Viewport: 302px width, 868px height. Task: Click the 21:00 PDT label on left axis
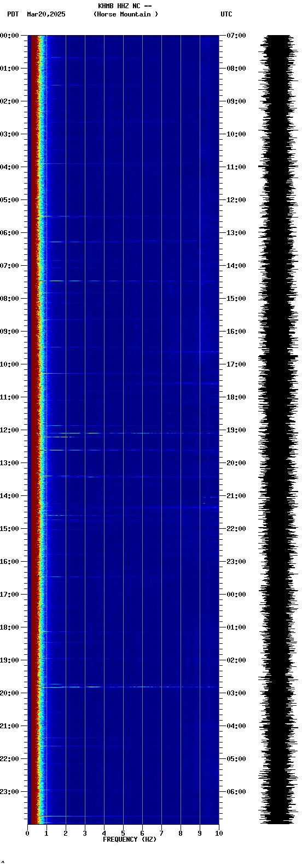coord(10,726)
